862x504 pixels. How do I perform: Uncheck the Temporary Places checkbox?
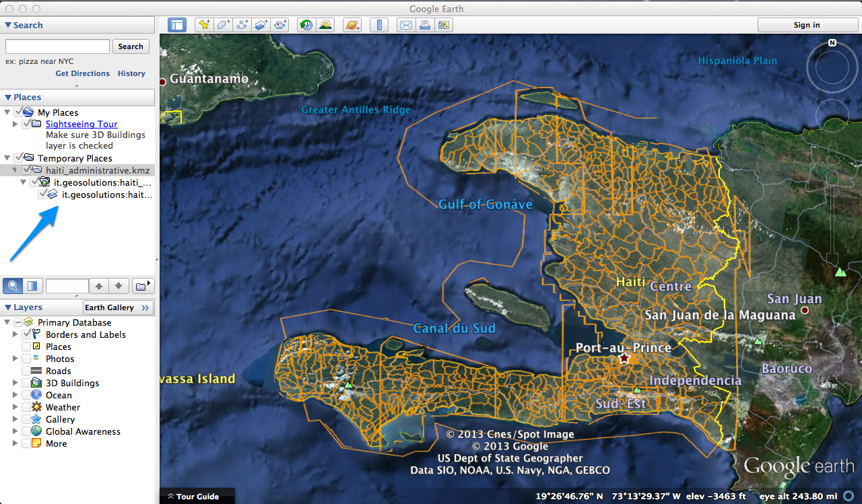18,158
